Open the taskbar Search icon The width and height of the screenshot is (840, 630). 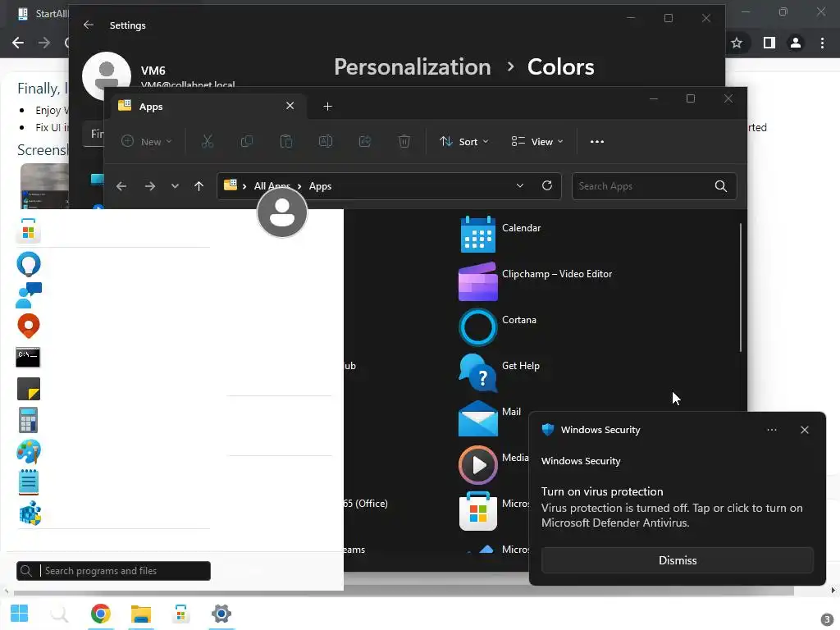point(59,614)
